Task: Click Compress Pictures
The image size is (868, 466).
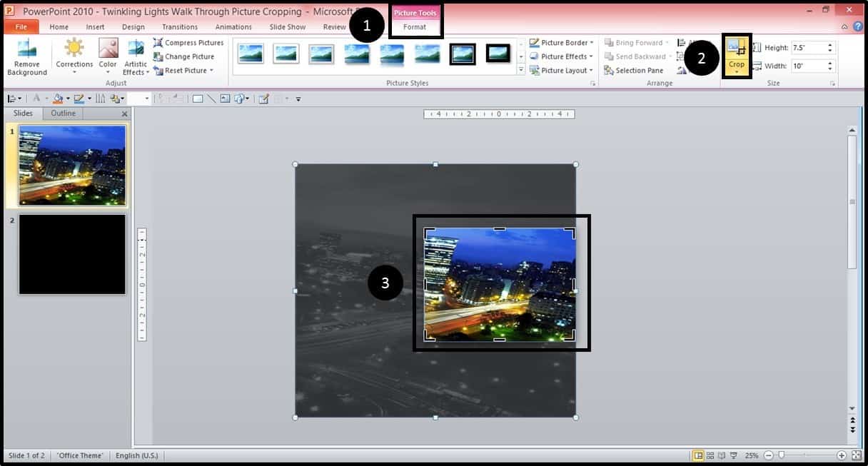Action: (x=188, y=43)
